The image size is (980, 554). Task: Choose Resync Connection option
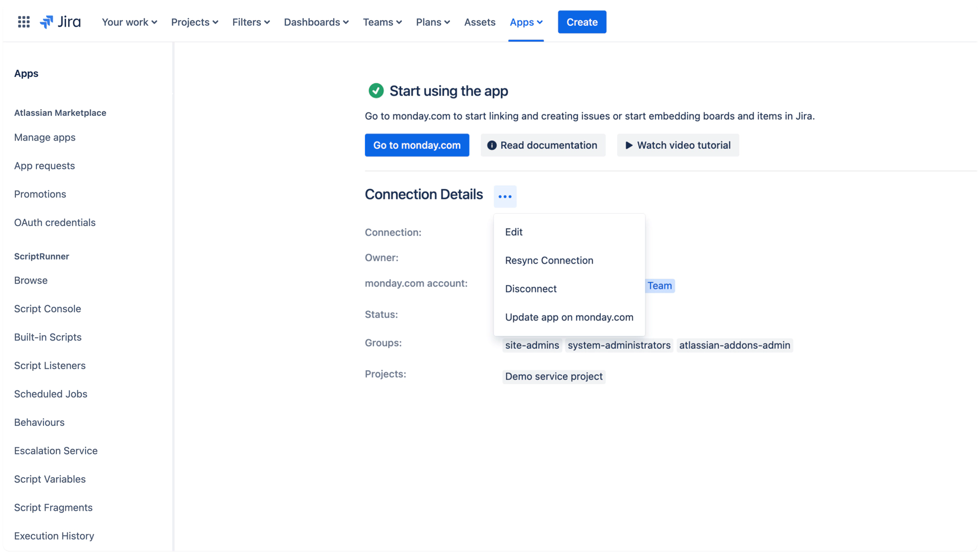pos(569,261)
